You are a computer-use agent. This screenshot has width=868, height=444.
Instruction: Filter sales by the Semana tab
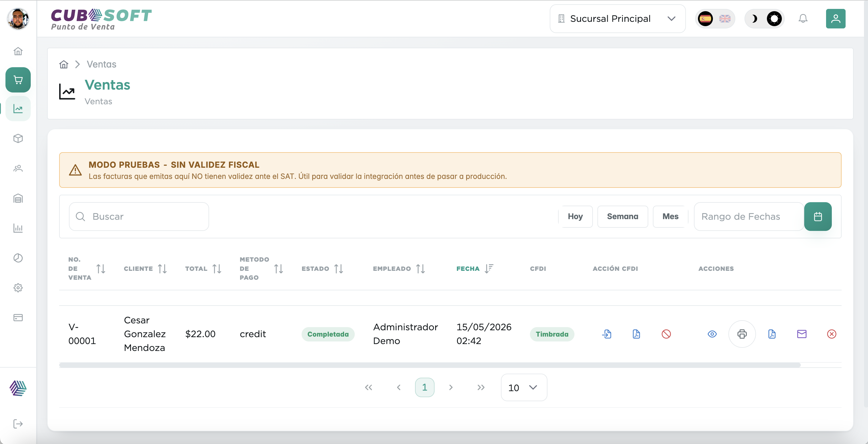click(622, 216)
